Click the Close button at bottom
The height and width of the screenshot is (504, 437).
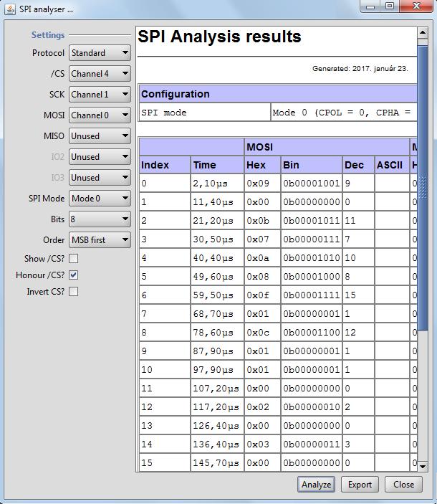coord(403,485)
